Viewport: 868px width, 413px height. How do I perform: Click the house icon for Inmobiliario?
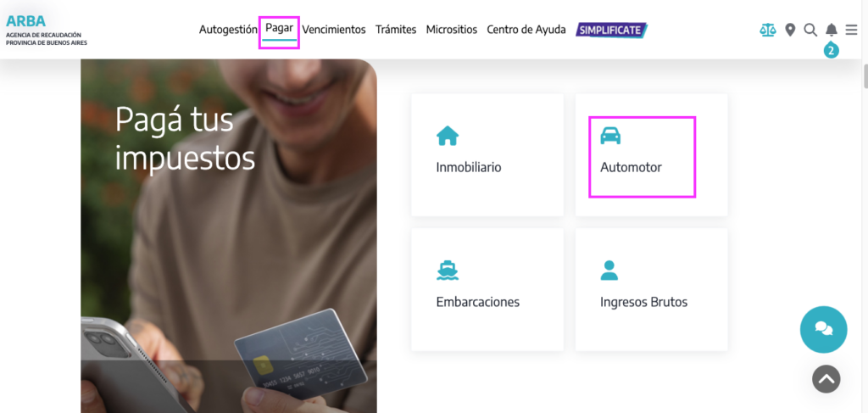pos(448,136)
